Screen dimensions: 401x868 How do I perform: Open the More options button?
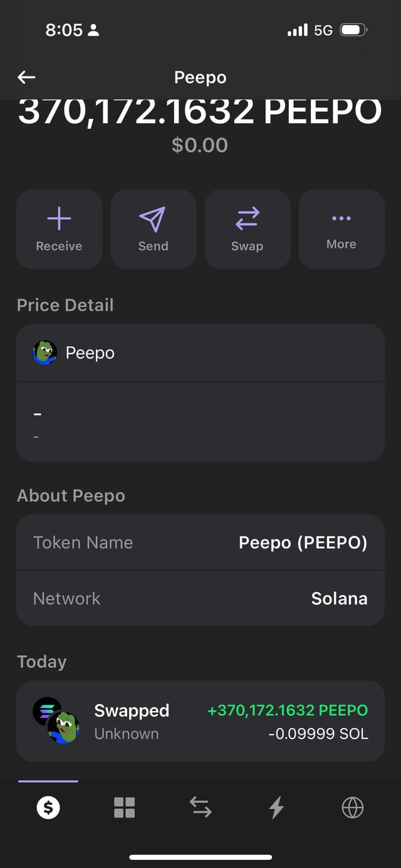341,229
